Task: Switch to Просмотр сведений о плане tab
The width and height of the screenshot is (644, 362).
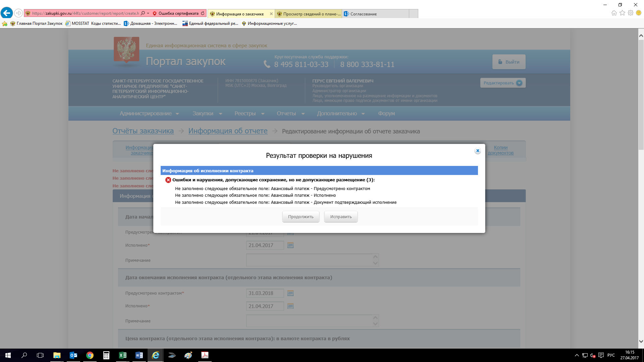Action: point(308,14)
